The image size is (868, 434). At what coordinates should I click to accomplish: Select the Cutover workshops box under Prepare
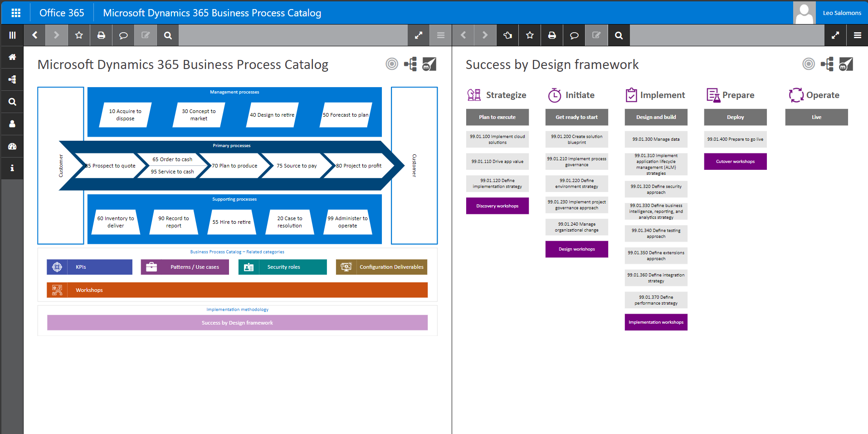pyautogui.click(x=735, y=161)
